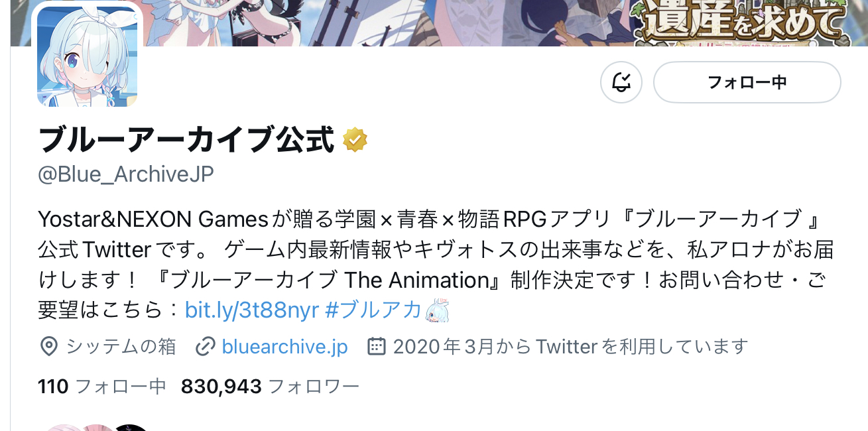Click the シッテムの箱 location text

(x=121, y=346)
